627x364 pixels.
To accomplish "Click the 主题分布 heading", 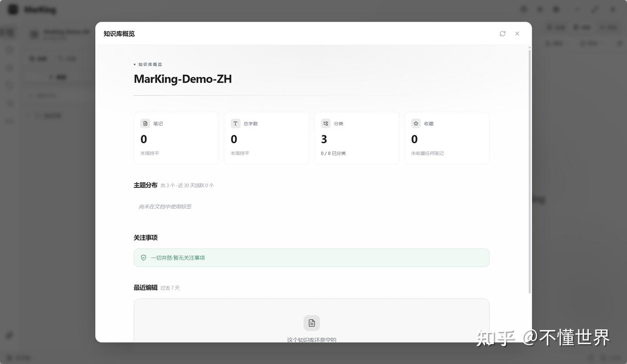I will click(x=145, y=185).
